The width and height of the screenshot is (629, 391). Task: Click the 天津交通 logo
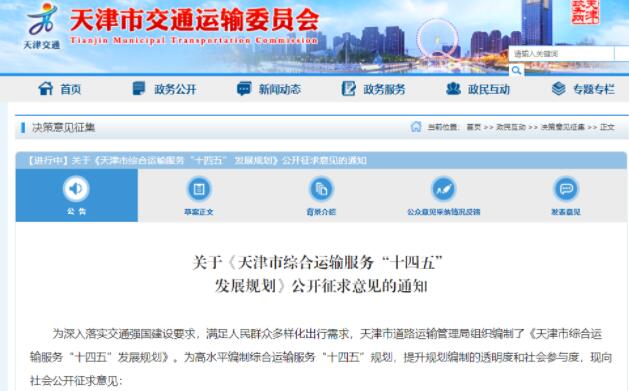point(42,26)
